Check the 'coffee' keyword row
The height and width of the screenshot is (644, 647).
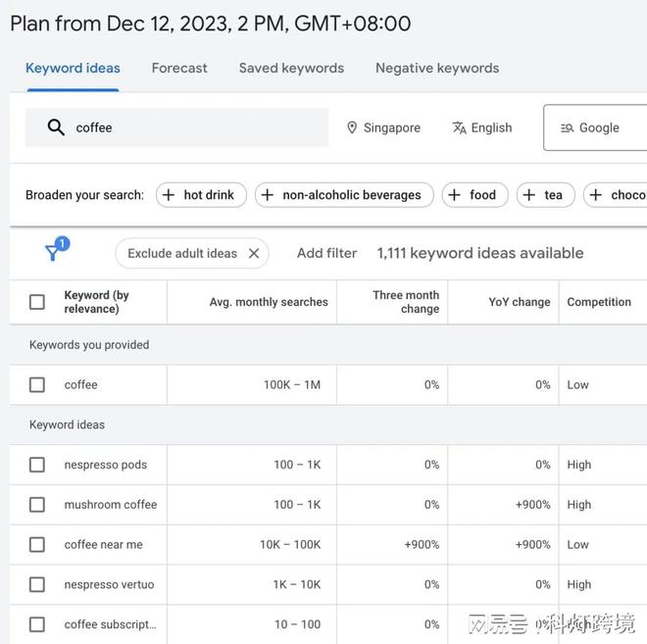[x=37, y=385]
